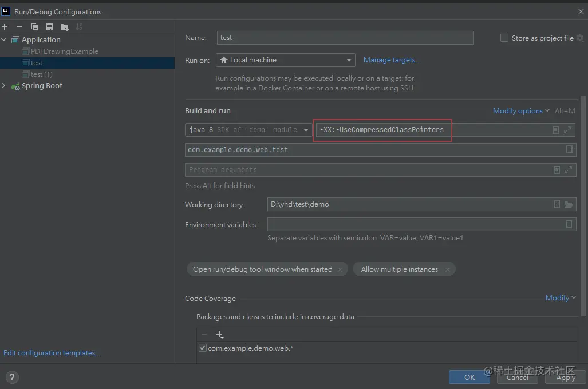Screen dimensions: 588x389
Task: Click Manage targets link
Action: [392, 60]
